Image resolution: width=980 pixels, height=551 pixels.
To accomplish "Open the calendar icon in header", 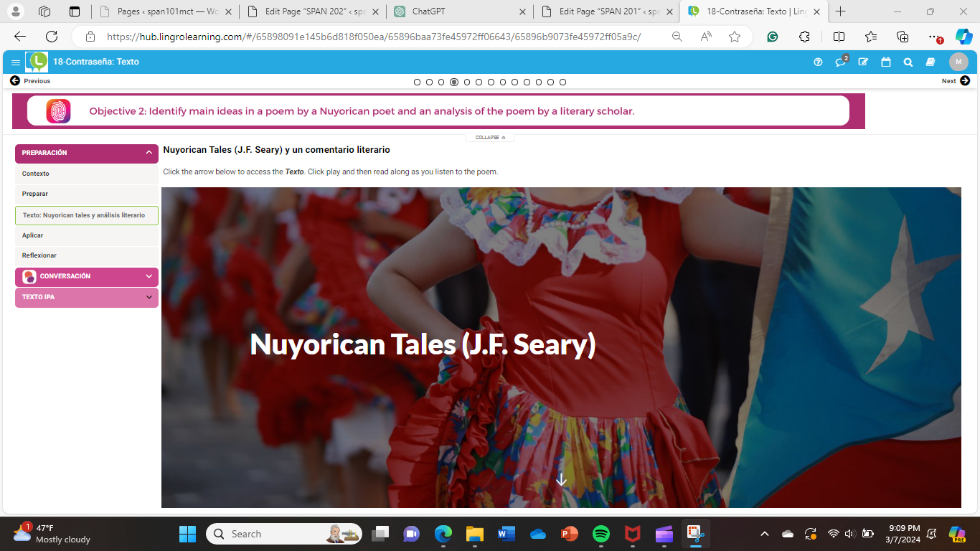I will pos(886,62).
